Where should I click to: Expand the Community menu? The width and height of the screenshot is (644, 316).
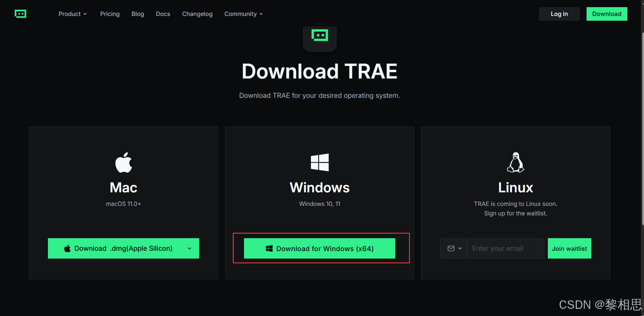point(243,14)
